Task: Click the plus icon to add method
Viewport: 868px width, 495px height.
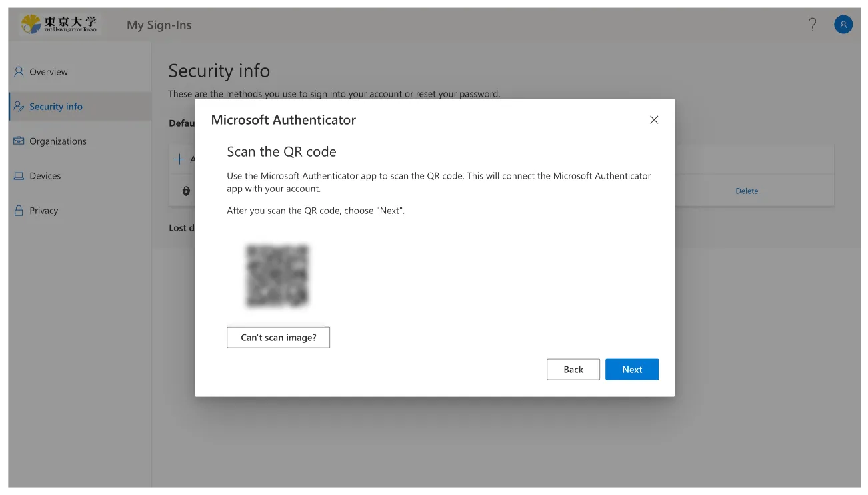Action: 179,159
